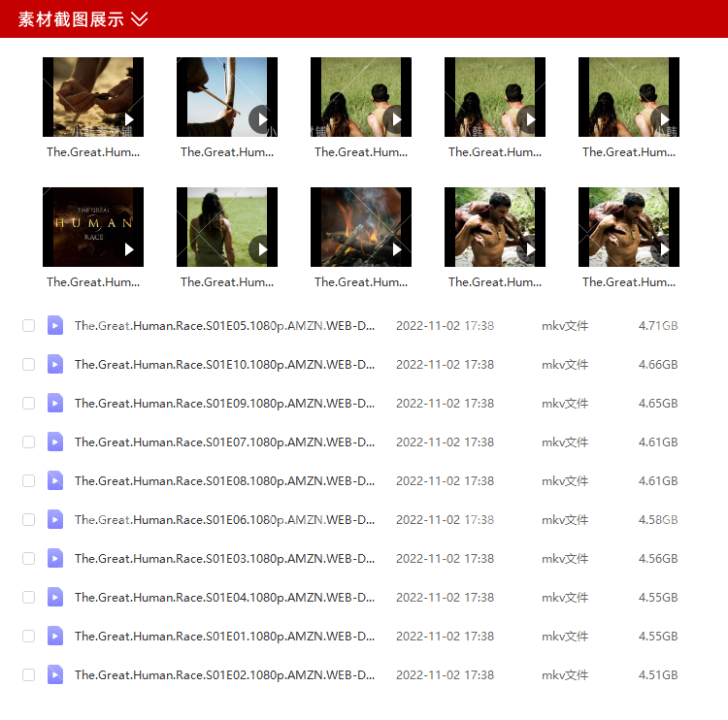Click the 素材截图展示 header title
The width and height of the screenshot is (728, 720).
point(71,19)
